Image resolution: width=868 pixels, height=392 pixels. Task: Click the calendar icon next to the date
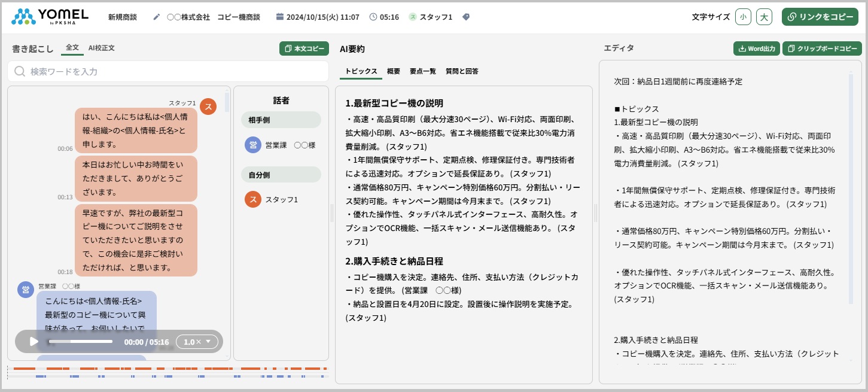[x=279, y=17]
